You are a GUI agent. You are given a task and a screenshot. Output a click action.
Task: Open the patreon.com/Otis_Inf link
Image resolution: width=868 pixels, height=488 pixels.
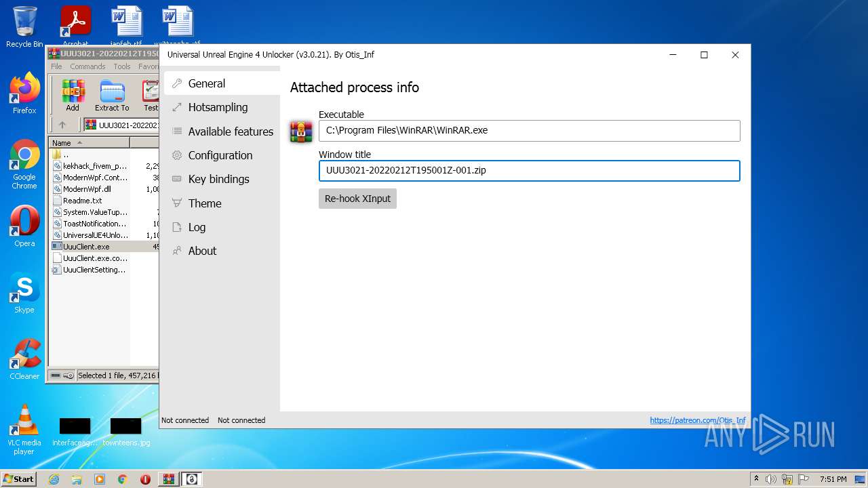click(698, 420)
